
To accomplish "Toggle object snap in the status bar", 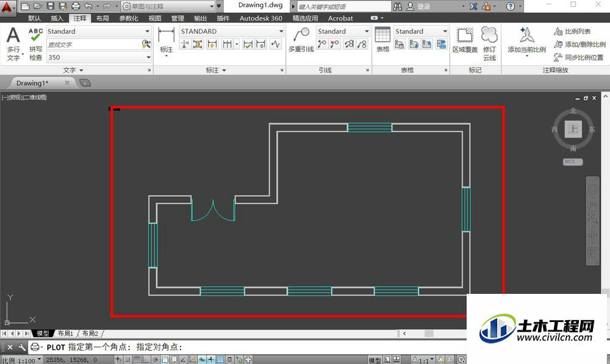I will [x=165, y=360].
